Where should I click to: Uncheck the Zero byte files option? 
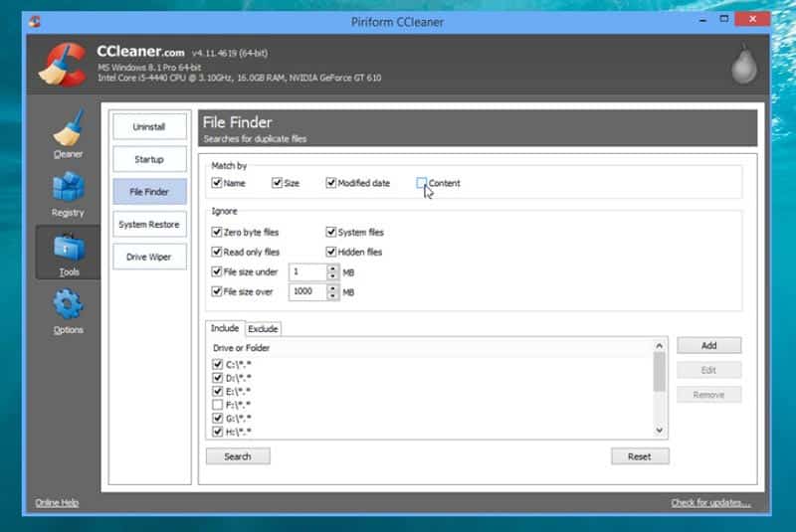(x=217, y=233)
